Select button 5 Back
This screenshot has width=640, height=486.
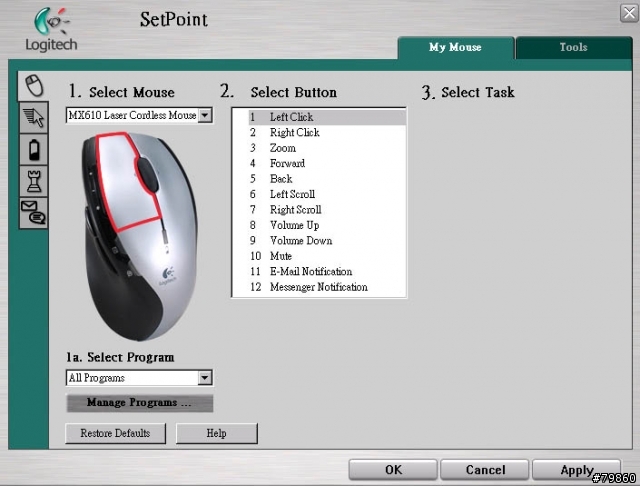coord(327,179)
